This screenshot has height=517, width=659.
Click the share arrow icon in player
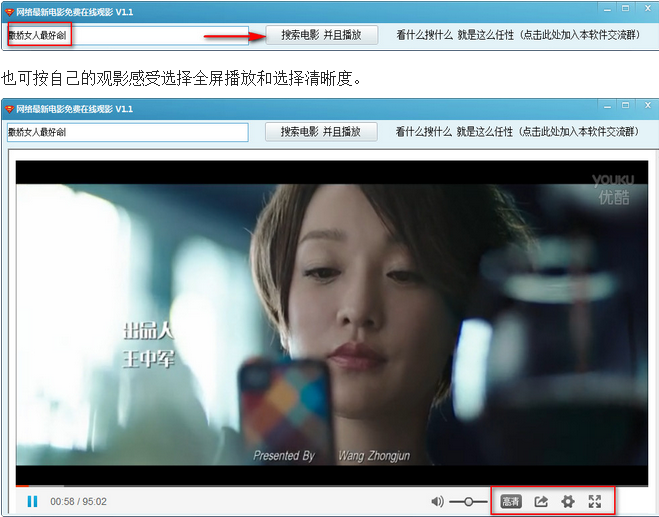pyautogui.click(x=541, y=501)
